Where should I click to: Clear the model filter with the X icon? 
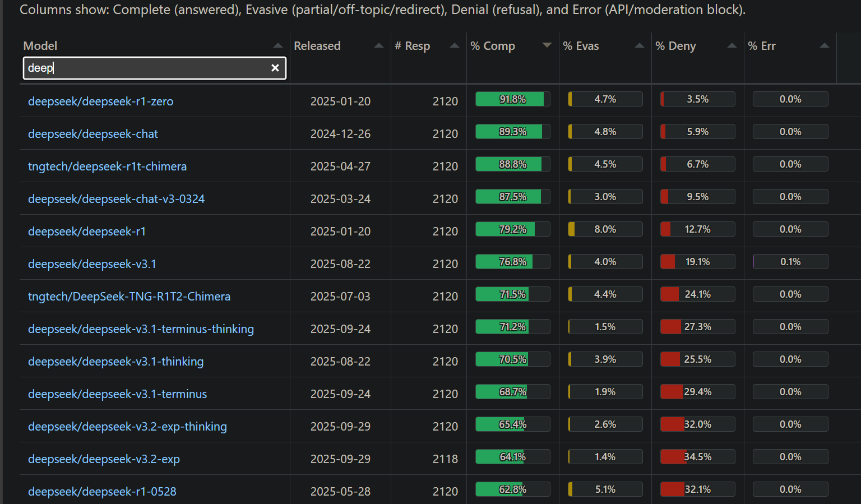click(x=275, y=68)
